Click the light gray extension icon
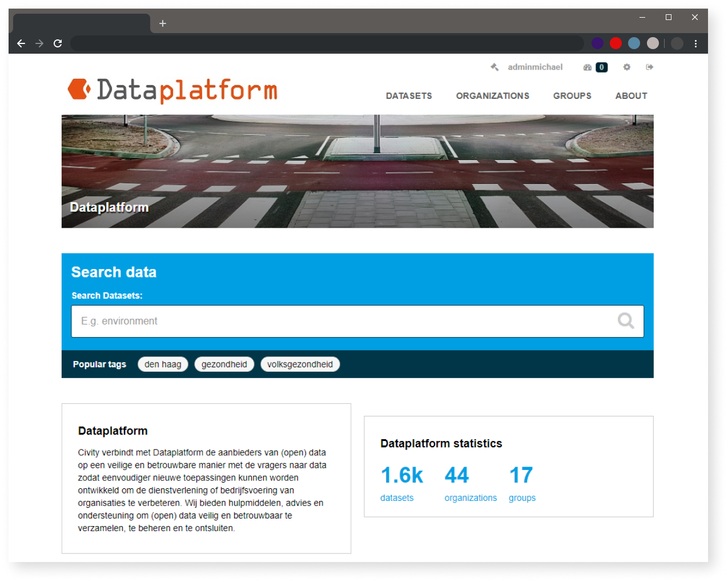Viewport: 728px width, 582px height. tap(653, 43)
